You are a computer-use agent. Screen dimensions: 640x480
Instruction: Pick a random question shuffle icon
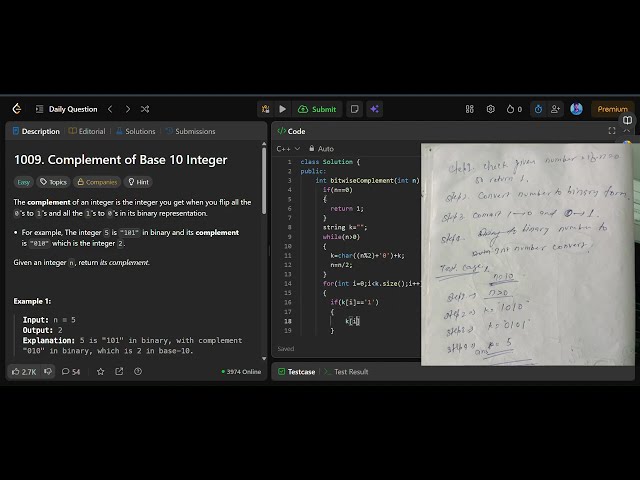pyautogui.click(x=145, y=109)
